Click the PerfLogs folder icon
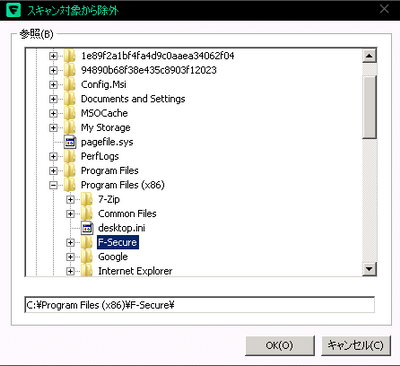 click(x=69, y=156)
